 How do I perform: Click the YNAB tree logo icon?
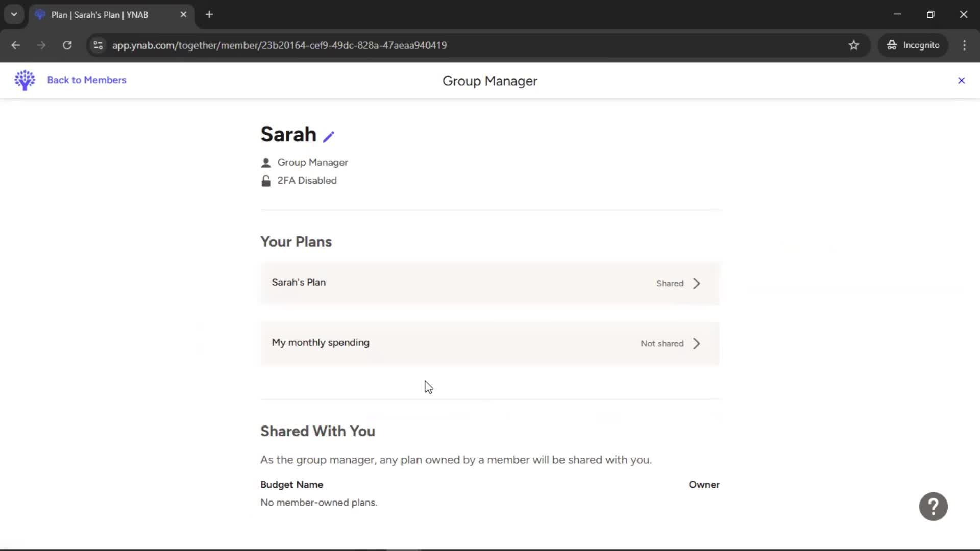click(x=24, y=80)
